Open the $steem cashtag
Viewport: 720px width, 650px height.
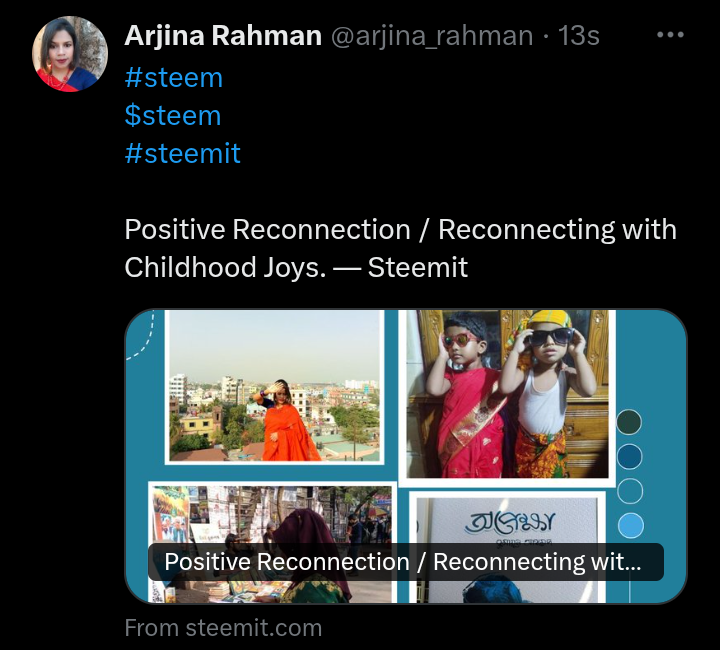(173, 115)
